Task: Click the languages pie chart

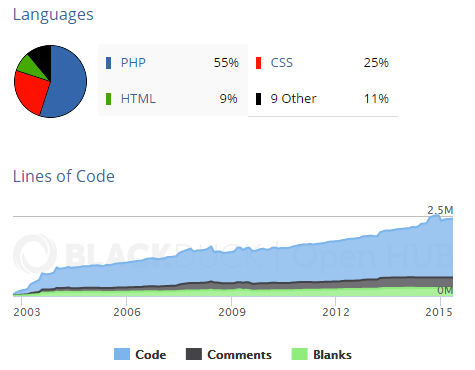Action: coord(50,81)
